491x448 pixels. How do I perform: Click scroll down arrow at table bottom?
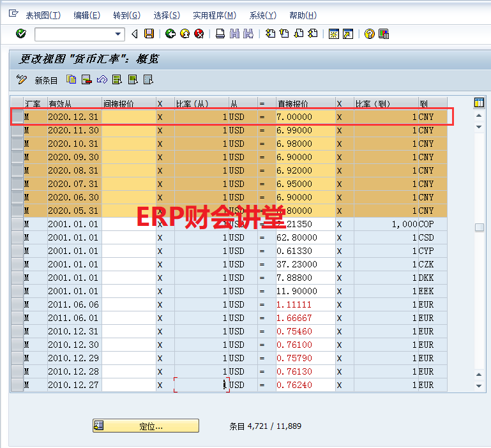click(x=479, y=385)
